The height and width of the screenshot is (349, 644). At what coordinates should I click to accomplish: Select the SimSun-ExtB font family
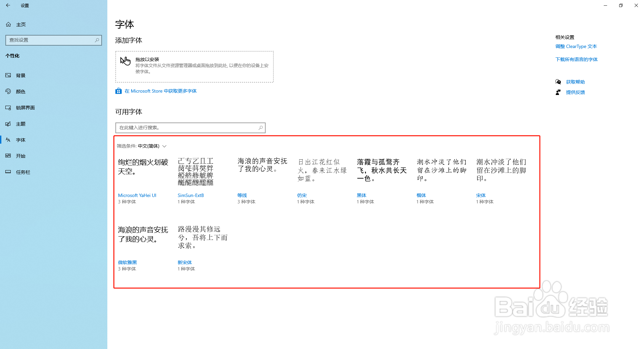[191, 195]
